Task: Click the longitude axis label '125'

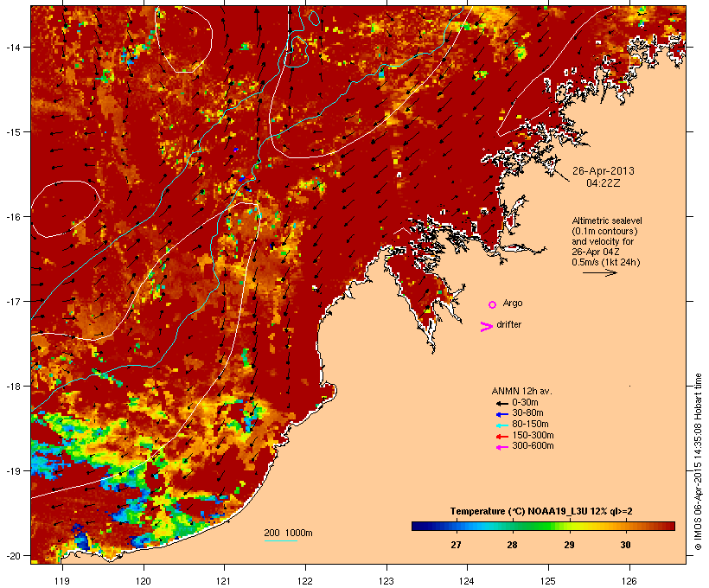Action: click(548, 581)
